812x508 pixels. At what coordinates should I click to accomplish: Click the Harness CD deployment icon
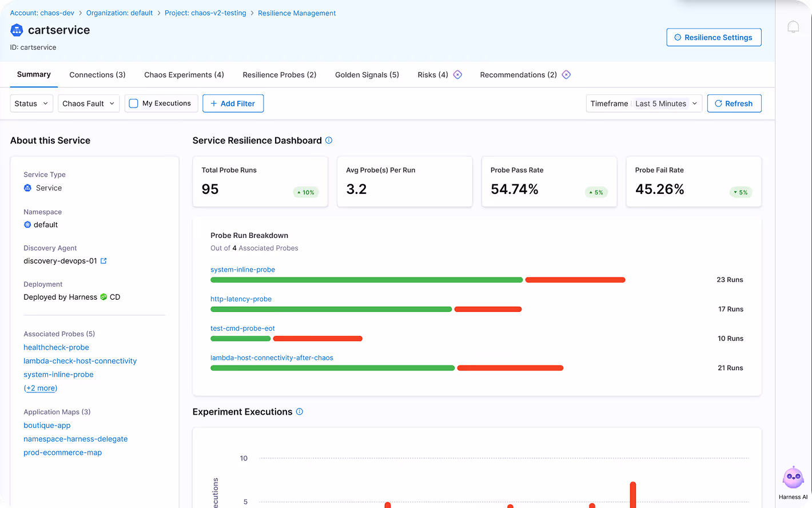click(104, 297)
